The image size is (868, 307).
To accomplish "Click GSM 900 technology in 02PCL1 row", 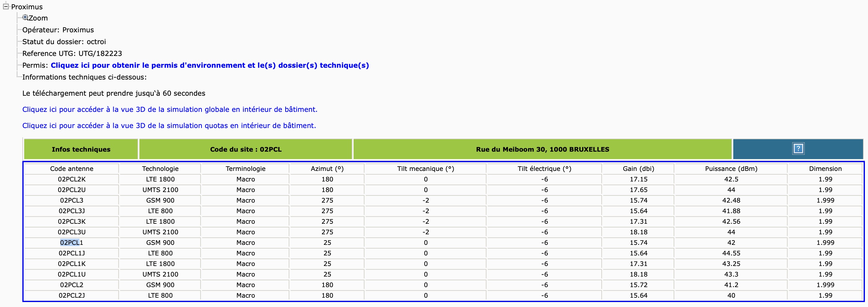I will tap(160, 243).
